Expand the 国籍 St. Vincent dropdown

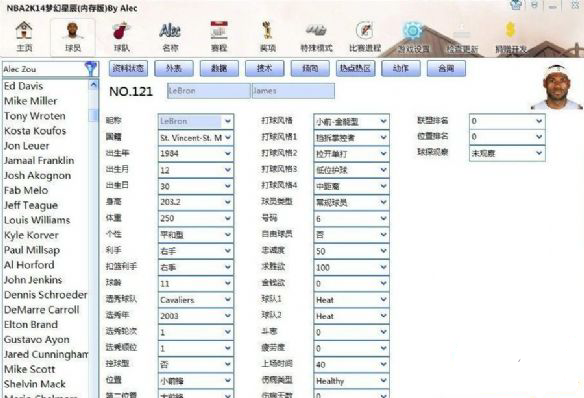point(196,137)
